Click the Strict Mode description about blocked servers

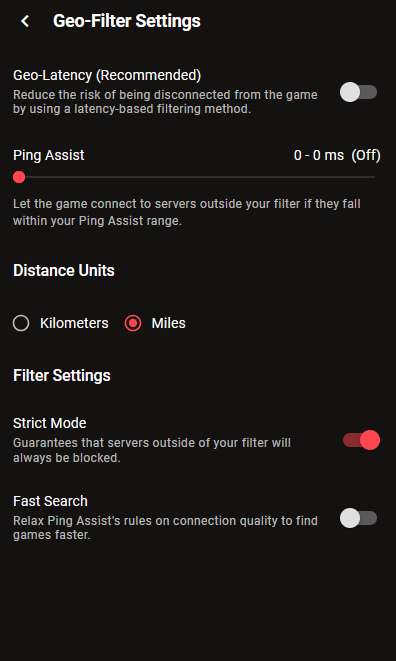152,450
